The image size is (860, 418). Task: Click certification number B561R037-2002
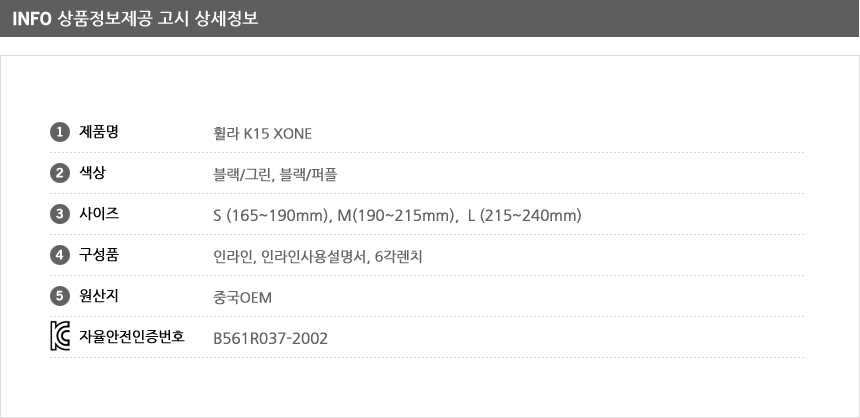(270, 338)
